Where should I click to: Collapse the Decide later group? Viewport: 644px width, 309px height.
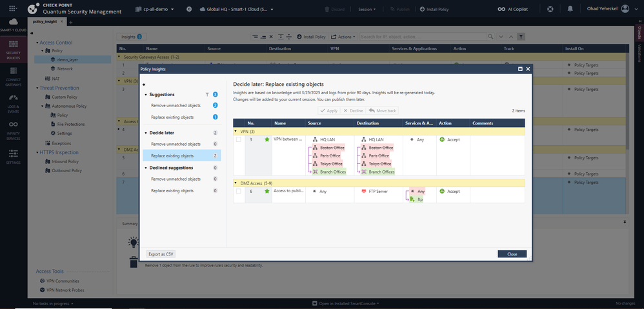click(x=146, y=133)
